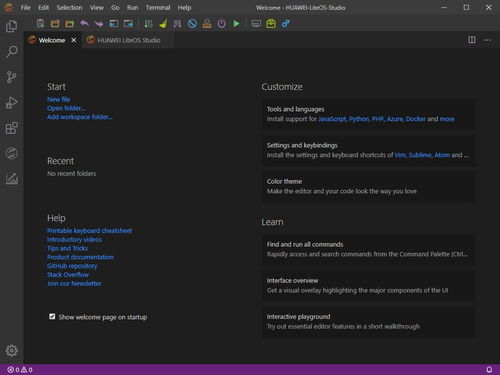Click the New File toolbar icon

[40, 24]
